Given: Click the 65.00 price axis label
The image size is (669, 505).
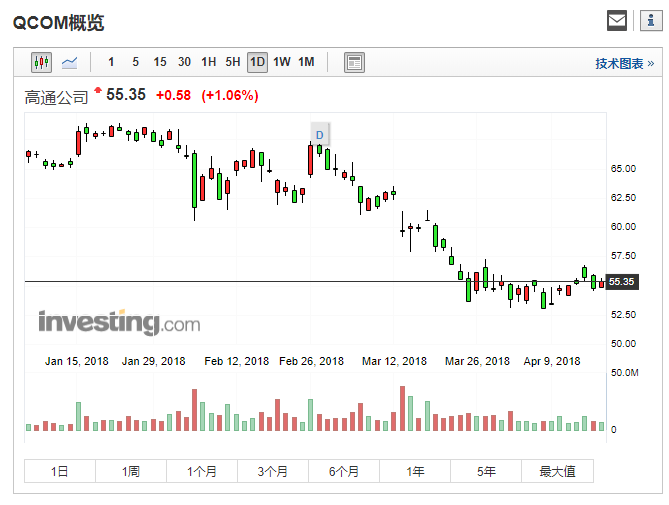Looking at the screenshot, I should [623, 168].
